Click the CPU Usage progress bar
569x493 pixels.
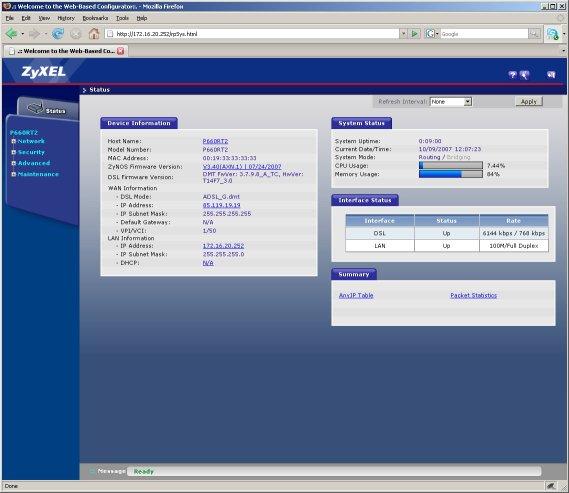click(x=451, y=165)
